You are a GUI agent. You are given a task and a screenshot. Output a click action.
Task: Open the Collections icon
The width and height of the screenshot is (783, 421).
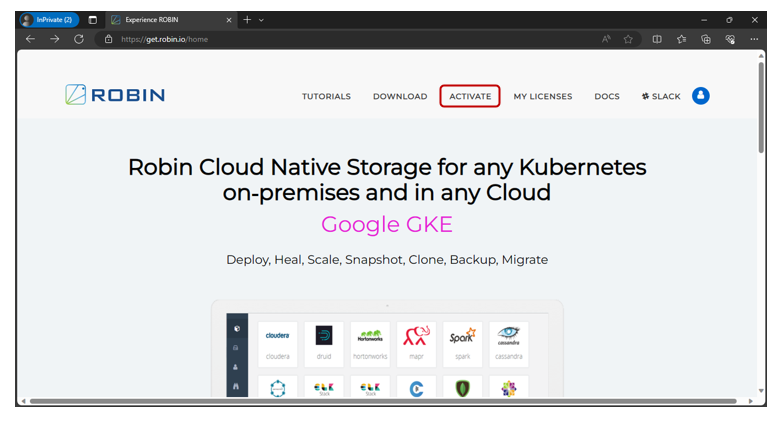706,39
